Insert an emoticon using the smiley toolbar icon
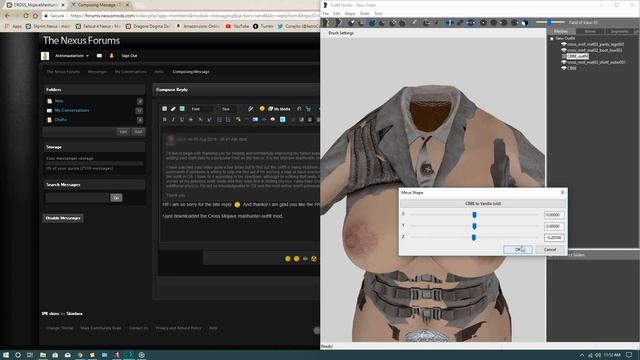 pyautogui.click(x=262, y=109)
